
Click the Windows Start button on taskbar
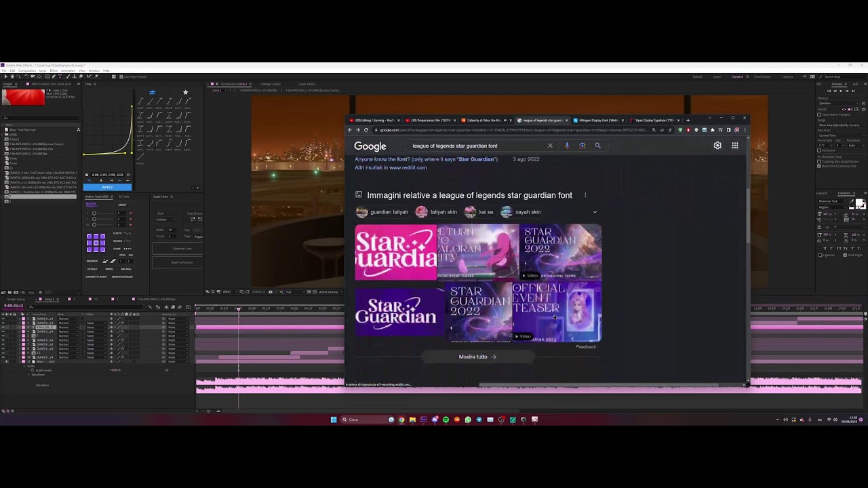coord(334,420)
